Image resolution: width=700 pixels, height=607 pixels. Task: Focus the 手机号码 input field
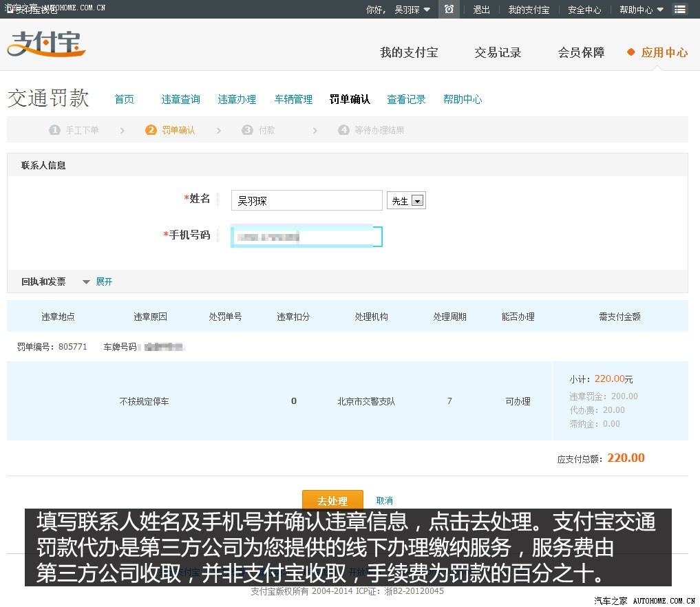[307, 237]
